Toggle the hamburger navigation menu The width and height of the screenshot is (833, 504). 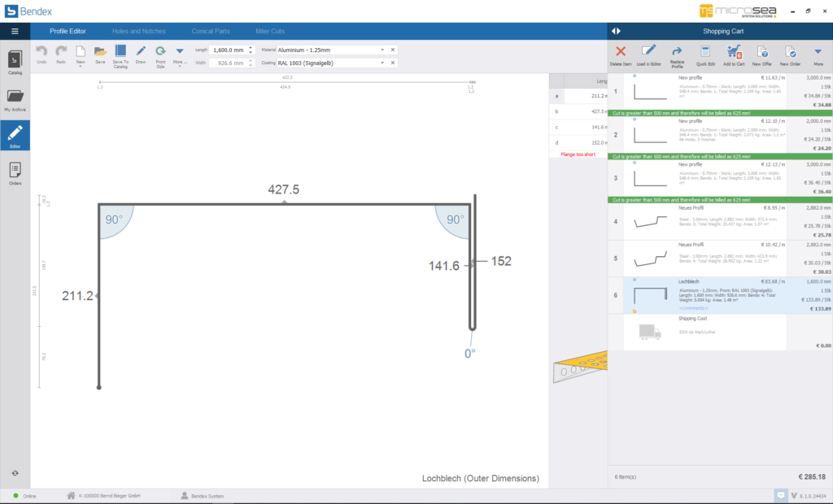tap(15, 31)
